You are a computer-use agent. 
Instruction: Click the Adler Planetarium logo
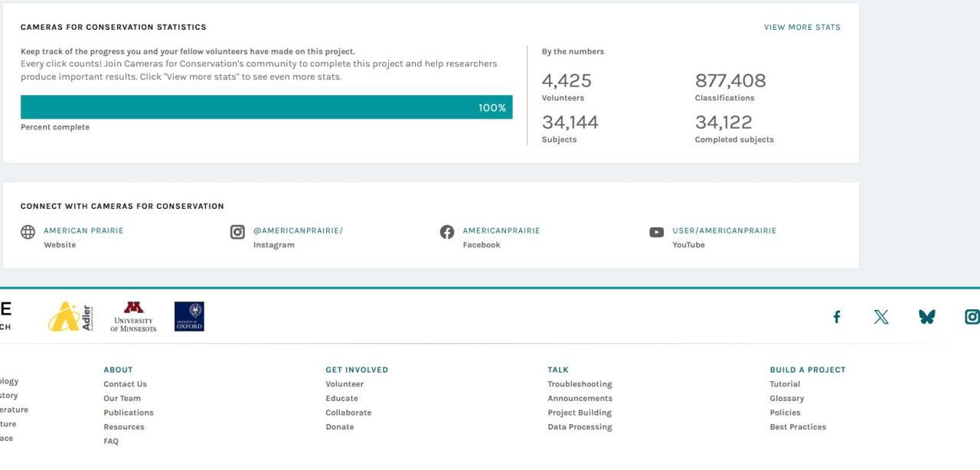pos(70,316)
